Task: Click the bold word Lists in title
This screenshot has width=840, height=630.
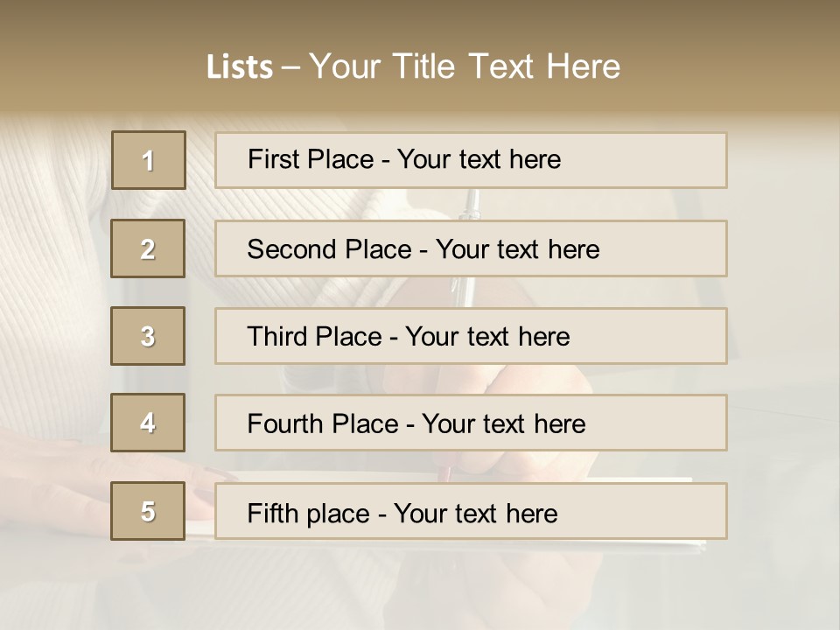Action: 240,66
